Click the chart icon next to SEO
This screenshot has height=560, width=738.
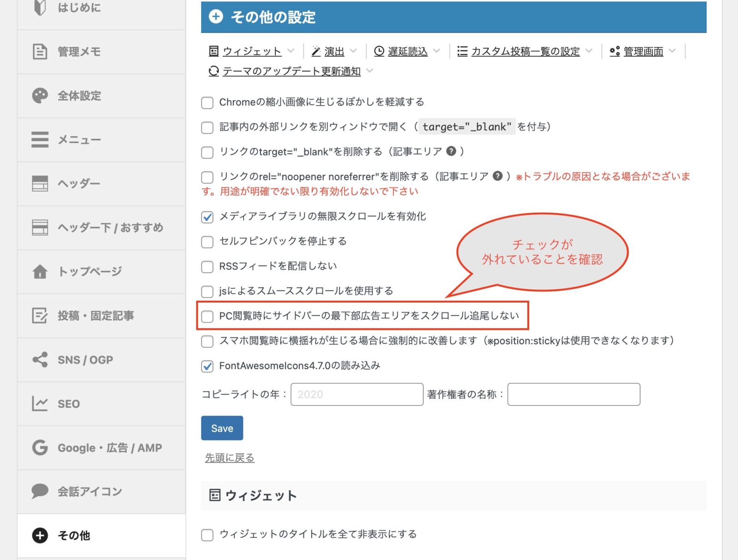point(40,404)
